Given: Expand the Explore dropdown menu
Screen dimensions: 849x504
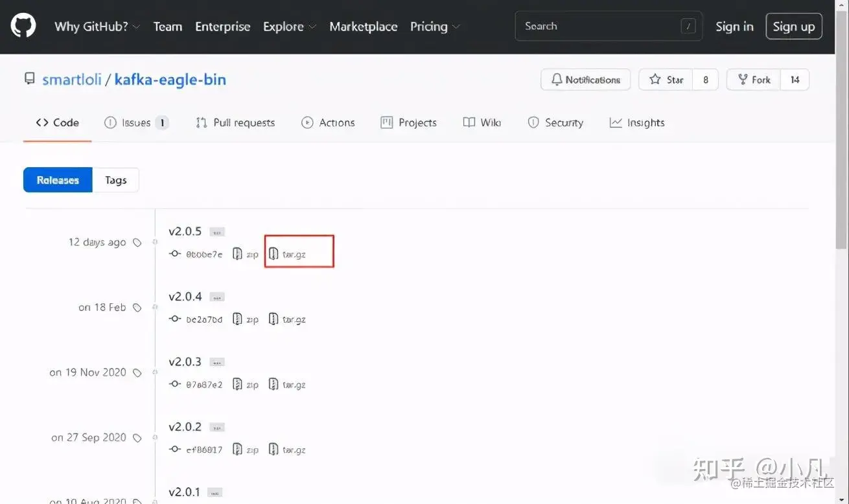Looking at the screenshot, I should pos(290,27).
